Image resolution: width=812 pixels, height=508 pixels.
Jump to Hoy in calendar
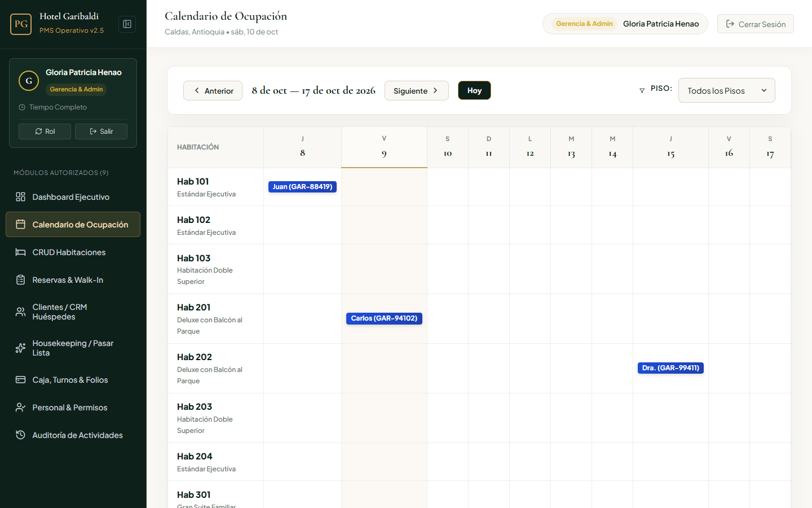coord(474,90)
